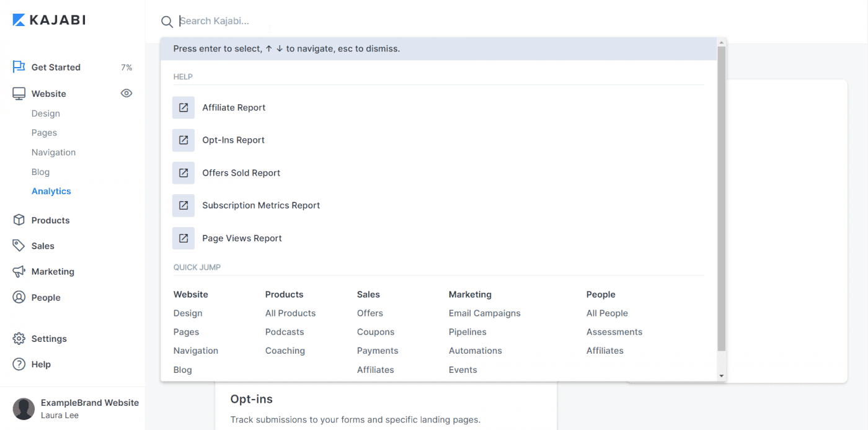The height and width of the screenshot is (430, 868).
Task: Click the Settings gear icon
Action: coord(19,339)
